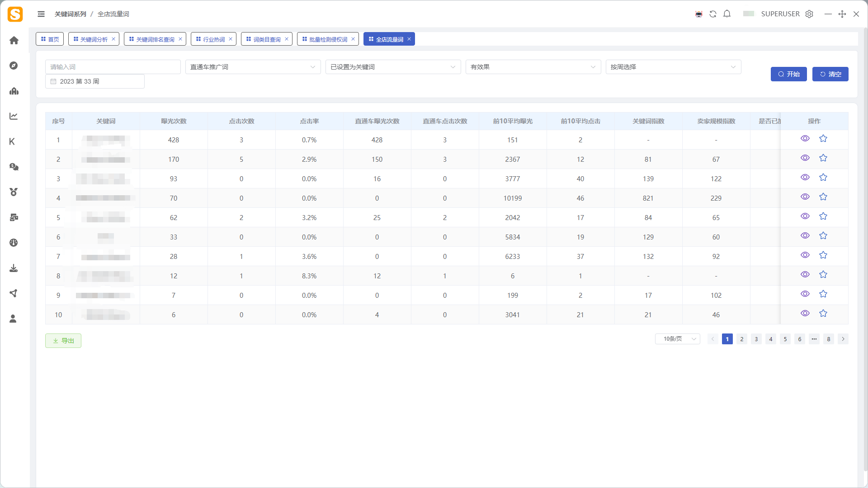The image size is (868, 488).
Task: Switch to the 关键词排名查询 tab
Action: pos(155,39)
